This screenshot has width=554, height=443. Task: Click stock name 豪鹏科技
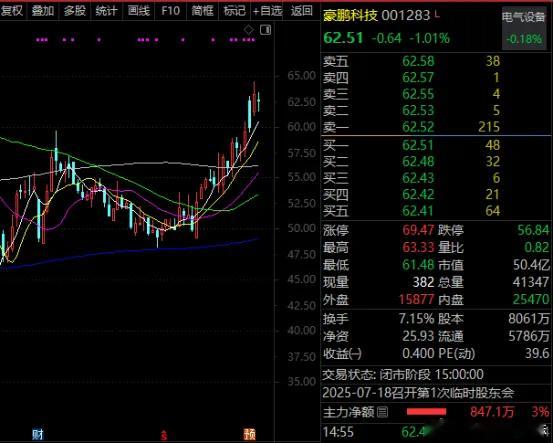350,15
